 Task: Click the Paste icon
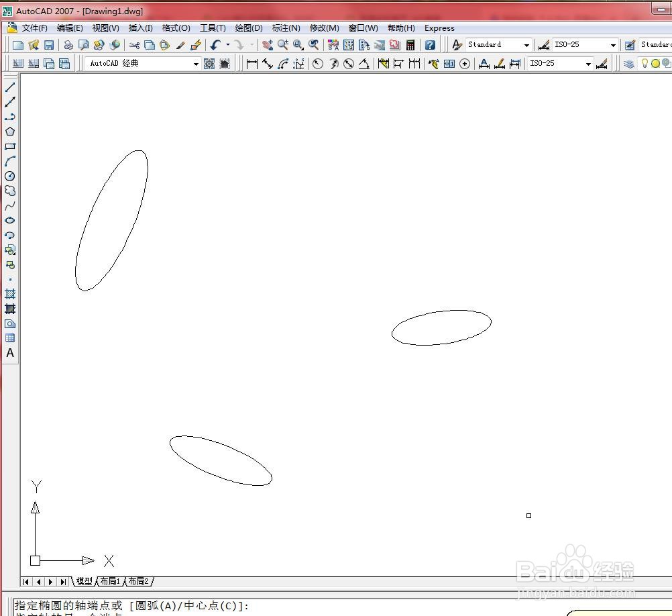[x=164, y=45]
